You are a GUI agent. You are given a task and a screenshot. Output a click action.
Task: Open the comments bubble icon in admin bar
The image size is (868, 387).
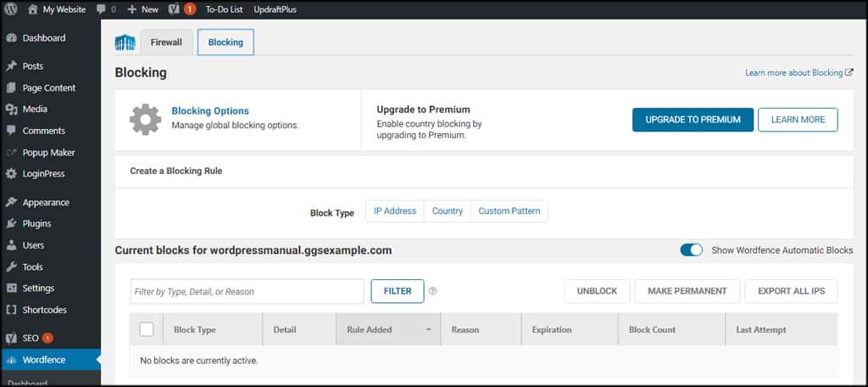pos(100,9)
